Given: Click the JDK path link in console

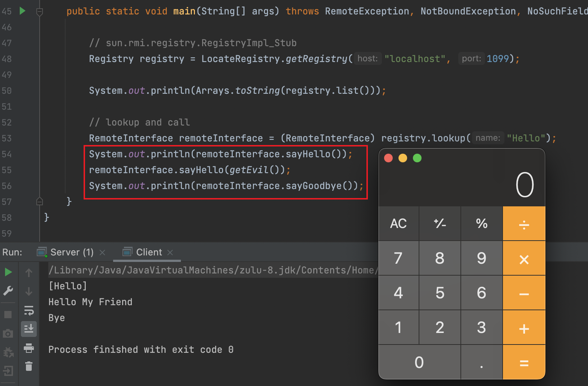Looking at the screenshot, I should 213,270.
